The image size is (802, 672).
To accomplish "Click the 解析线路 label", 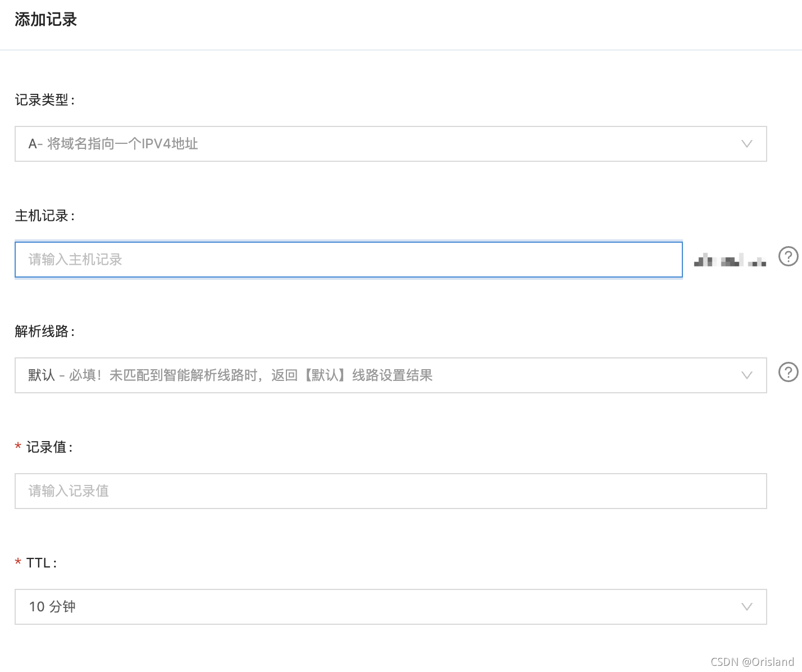I will (x=44, y=332).
